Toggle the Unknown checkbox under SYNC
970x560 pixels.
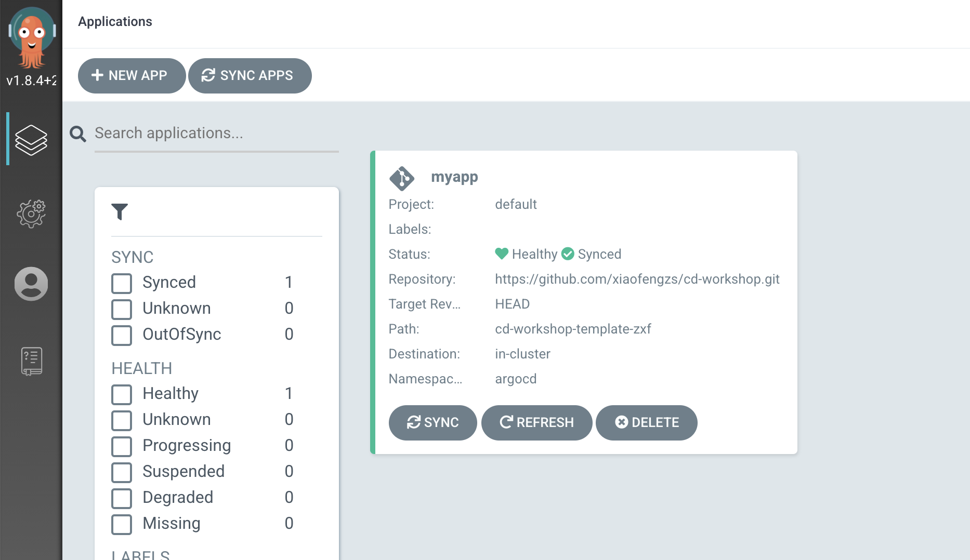pos(122,309)
